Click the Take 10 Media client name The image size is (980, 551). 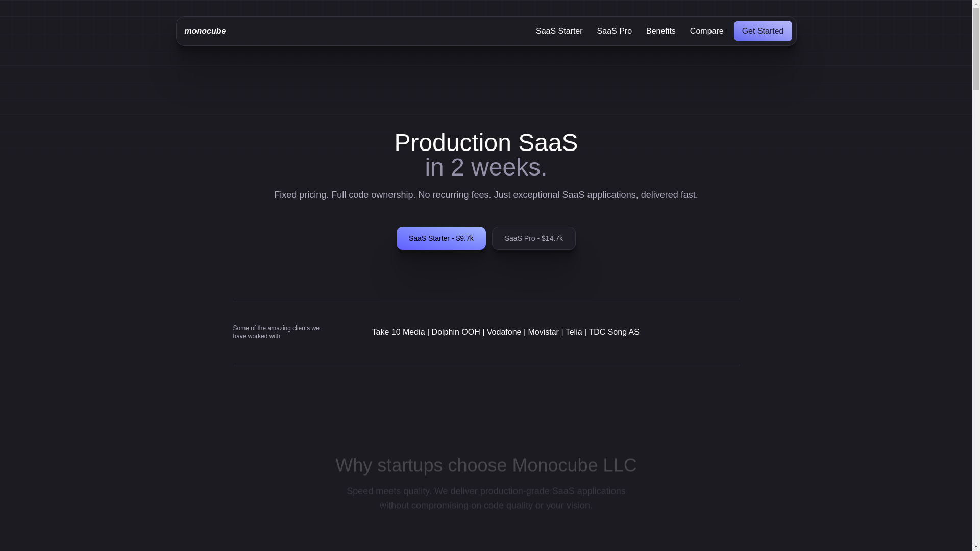point(398,332)
